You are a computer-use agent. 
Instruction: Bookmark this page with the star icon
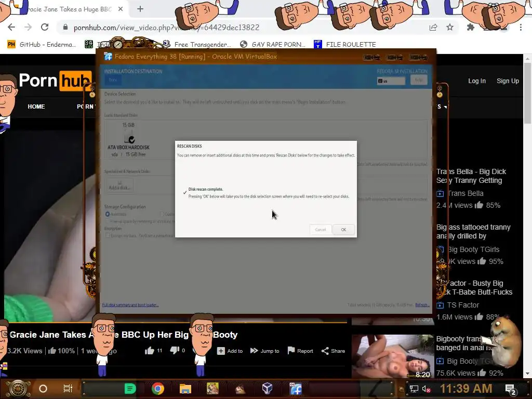point(450,28)
